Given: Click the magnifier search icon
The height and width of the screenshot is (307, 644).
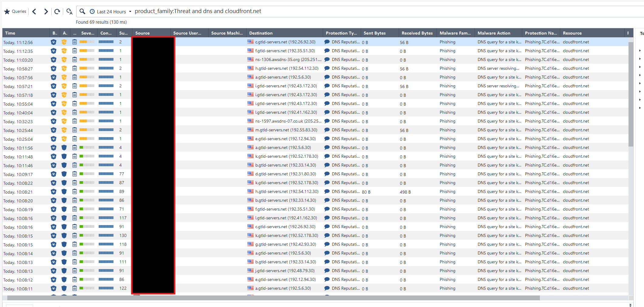Looking at the screenshot, I should [82, 11].
